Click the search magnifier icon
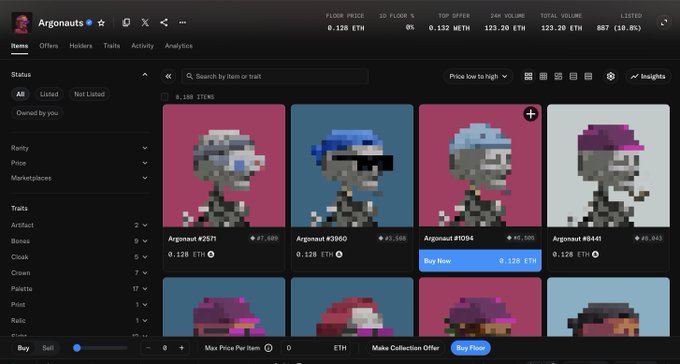 [x=190, y=76]
